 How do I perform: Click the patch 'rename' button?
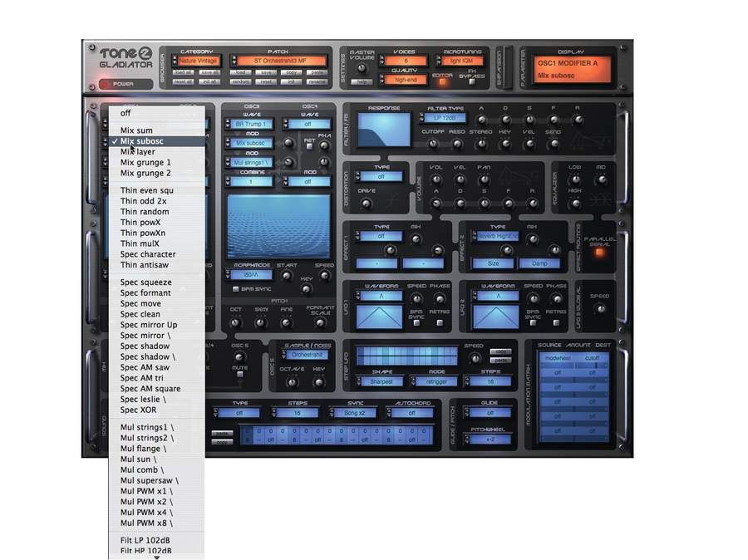point(317,81)
